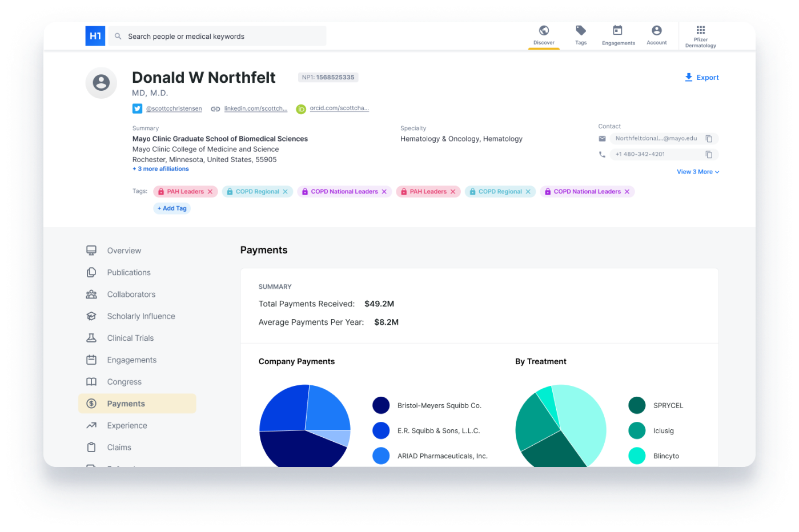Export the profile

(702, 78)
